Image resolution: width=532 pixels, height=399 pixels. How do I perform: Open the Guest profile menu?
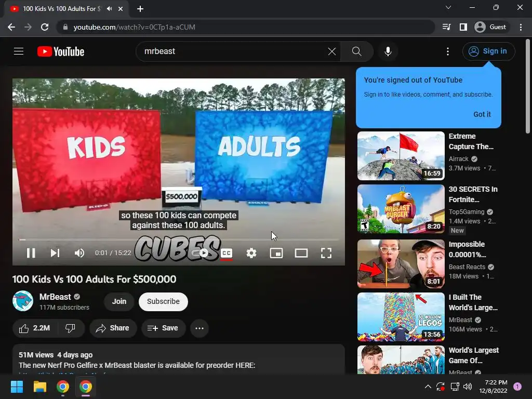click(x=490, y=27)
